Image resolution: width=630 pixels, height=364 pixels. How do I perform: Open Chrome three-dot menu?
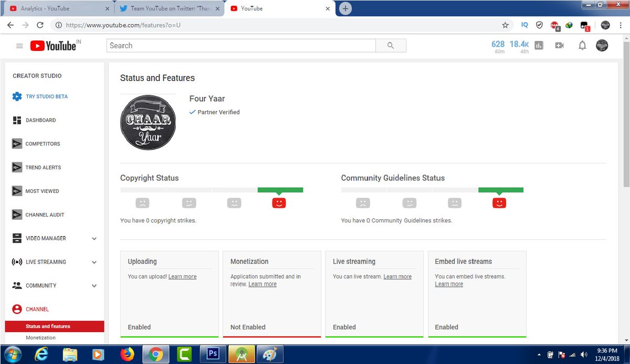pyautogui.click(x=620, y=25)
